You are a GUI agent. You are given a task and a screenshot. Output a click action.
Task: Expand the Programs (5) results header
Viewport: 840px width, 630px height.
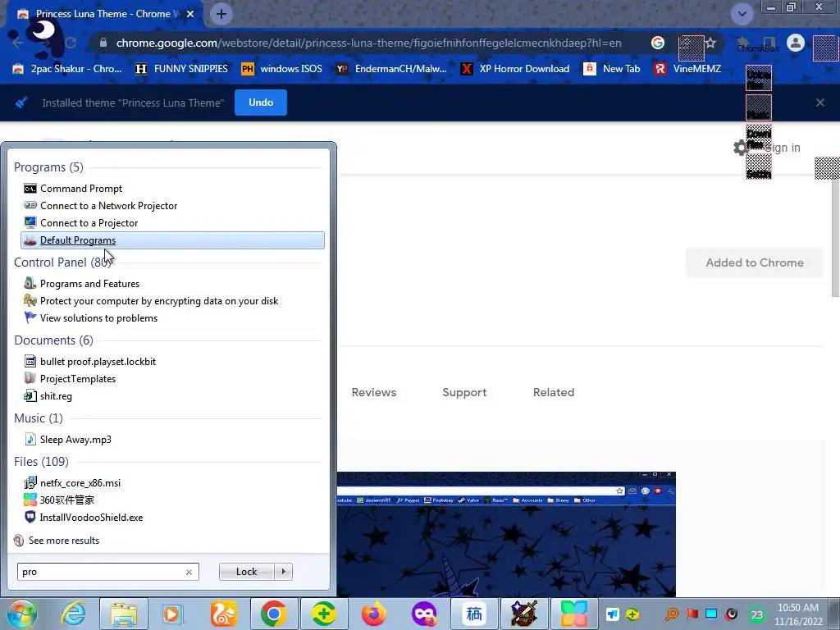48,167
